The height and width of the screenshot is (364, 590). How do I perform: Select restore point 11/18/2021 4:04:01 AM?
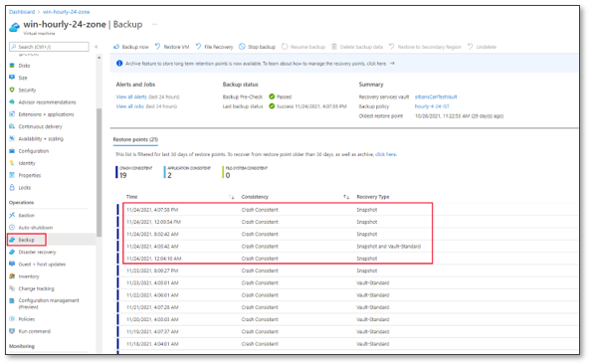coord(346,344)
